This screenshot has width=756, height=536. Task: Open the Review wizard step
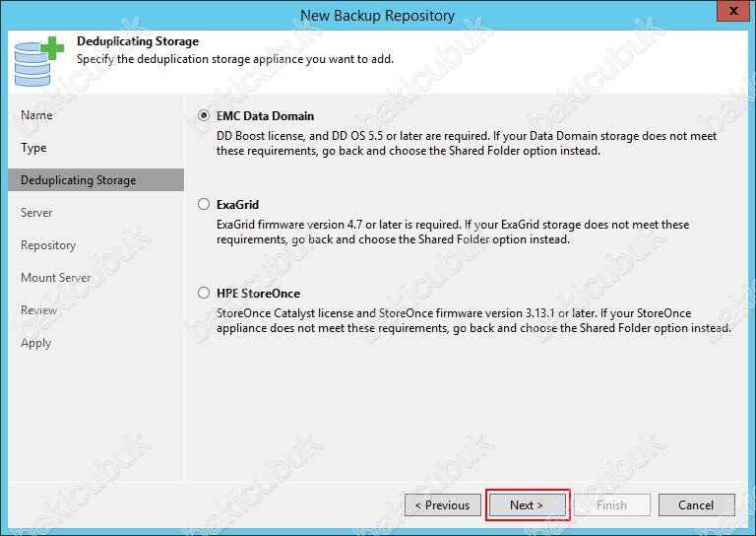38,309
